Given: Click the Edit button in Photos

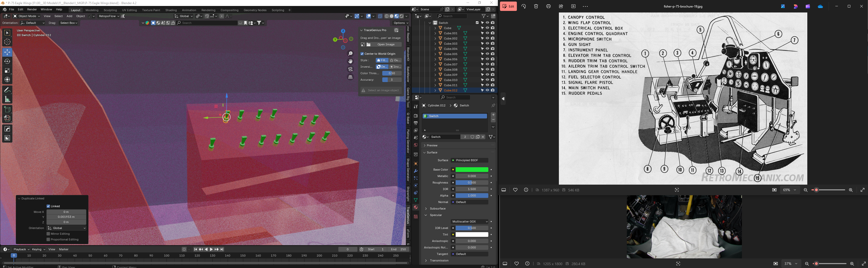Looking at the screenshot, I should tap(509, 6).
